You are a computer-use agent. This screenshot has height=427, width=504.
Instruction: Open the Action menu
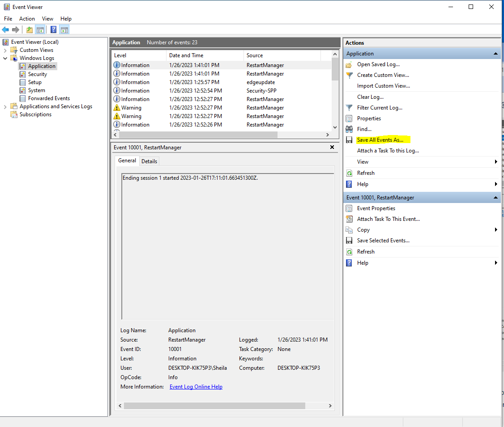click(x=27, y=19)
